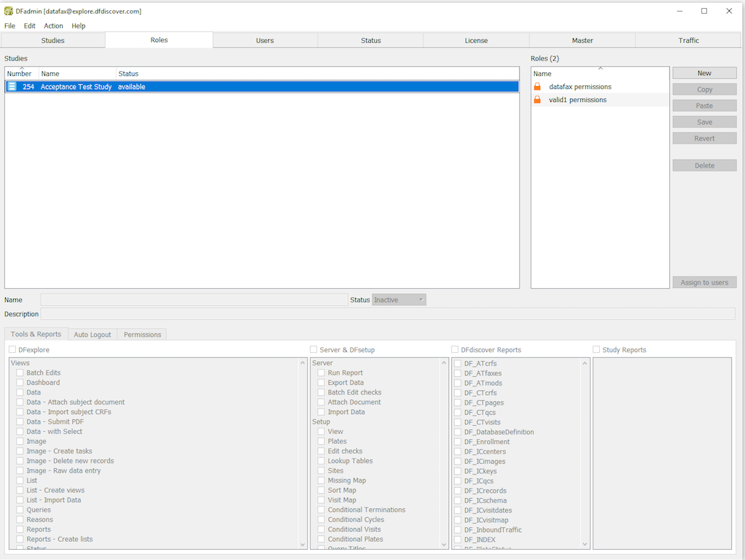Enable the Server & DFsetup checkbox
Image resolution: width=745 pixels, height=560 pixels.
(313, 350)
